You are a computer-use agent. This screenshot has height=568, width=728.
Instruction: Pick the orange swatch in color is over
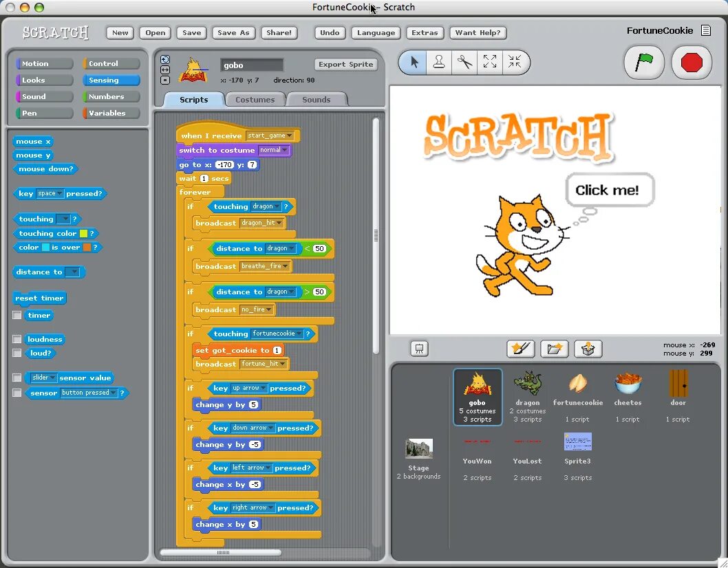87,248
